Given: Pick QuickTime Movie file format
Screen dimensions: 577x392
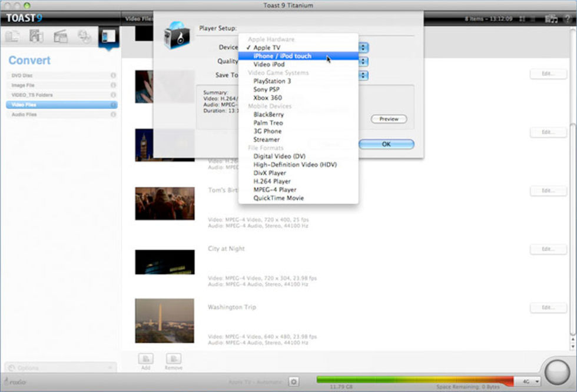Looking at the screenshot, I should 278,198.
